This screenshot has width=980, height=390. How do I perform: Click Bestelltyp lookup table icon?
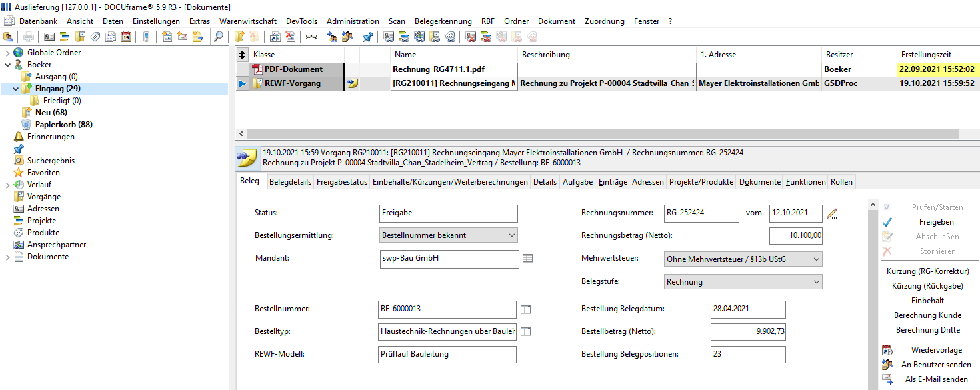click(525, 331)
